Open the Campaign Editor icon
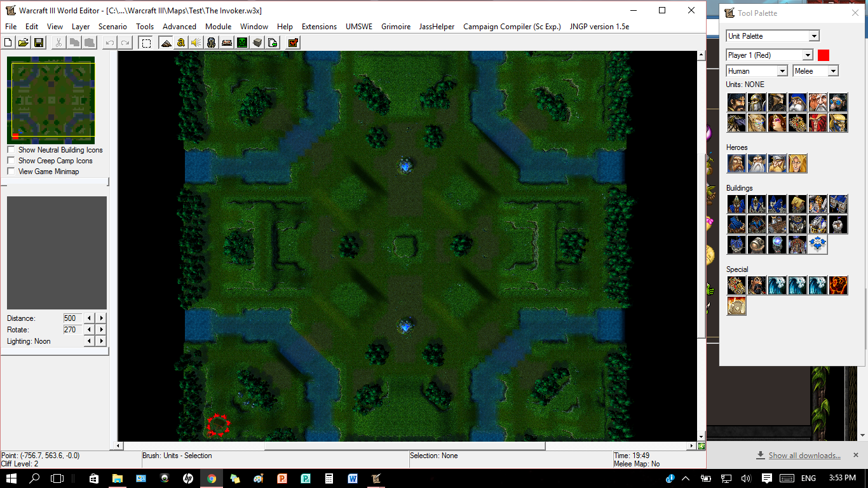The width and height of the screenshot is (868, 488). point(227,43)
